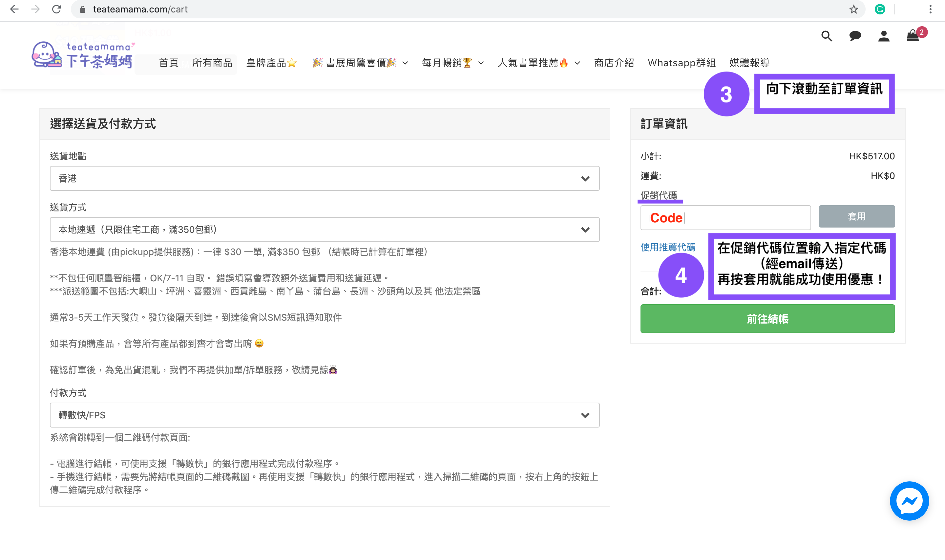The height and width of the screenshot is (560, 945).
Task: Click the green 前往結帳 checkout button
Action: (x=767, y=318)
